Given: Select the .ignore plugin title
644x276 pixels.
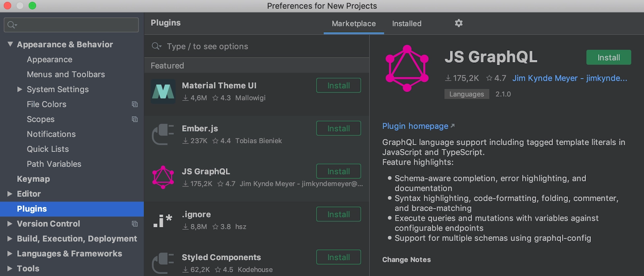Looking at the screenshot, I should pyautogui.click(x=196, y=214).
